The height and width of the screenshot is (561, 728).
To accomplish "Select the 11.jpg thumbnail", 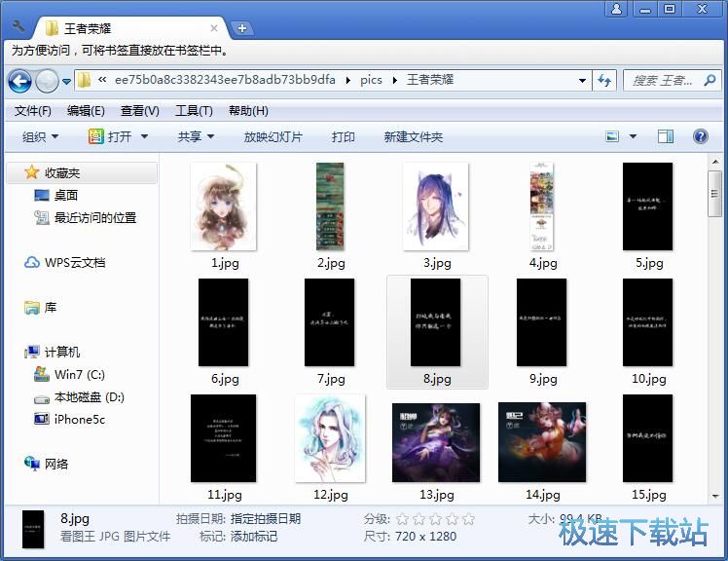I will [223, 438].
